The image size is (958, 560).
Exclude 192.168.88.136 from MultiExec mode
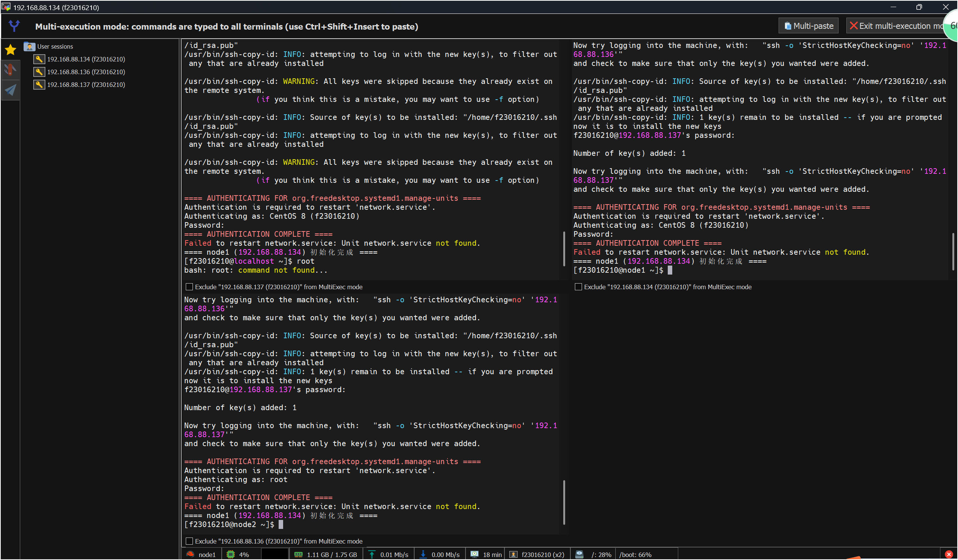click(x=189, y=541)
